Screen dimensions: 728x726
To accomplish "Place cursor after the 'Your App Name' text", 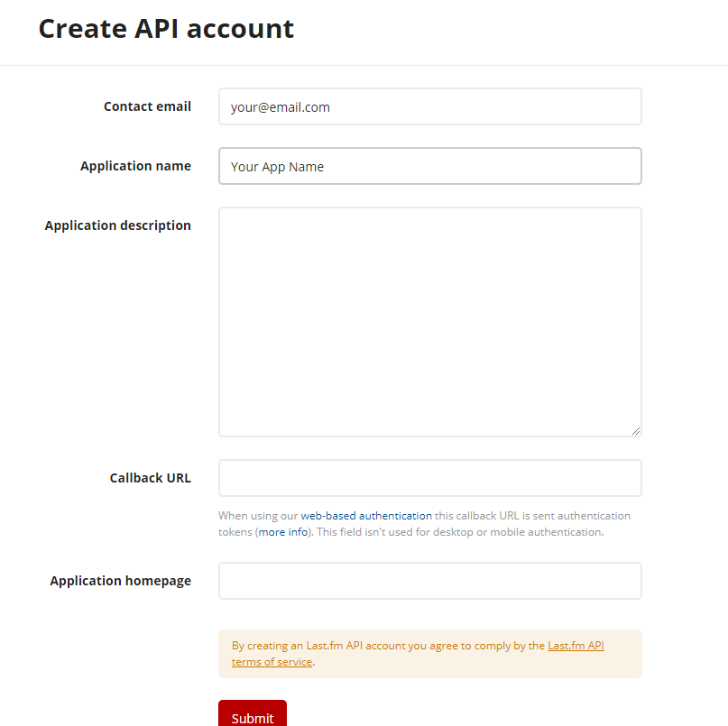I will tap(325, 167).
